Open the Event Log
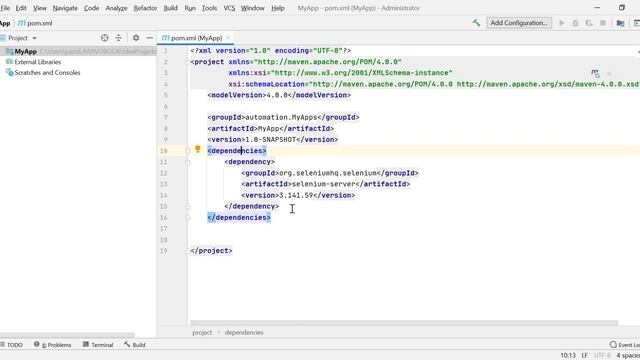 pos(624,345)
